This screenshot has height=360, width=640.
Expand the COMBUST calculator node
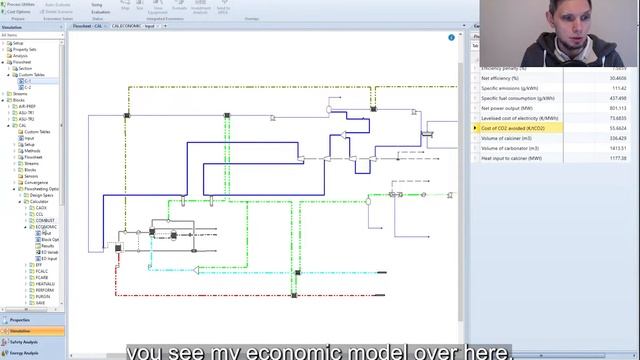click(26, 220)
